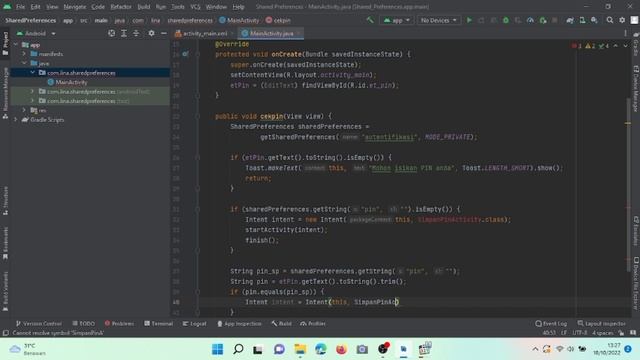Image resolution: width=640 pixels, height=360 pixels.
Task: Expand Gradle Scripts node
Action: coord(16,120)
